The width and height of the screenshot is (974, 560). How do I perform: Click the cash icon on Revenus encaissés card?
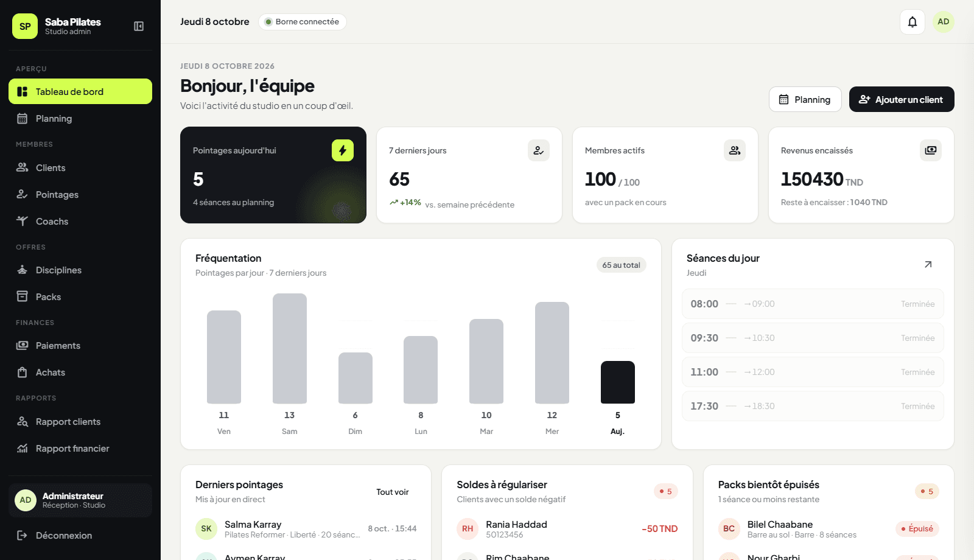coord(931,150)
